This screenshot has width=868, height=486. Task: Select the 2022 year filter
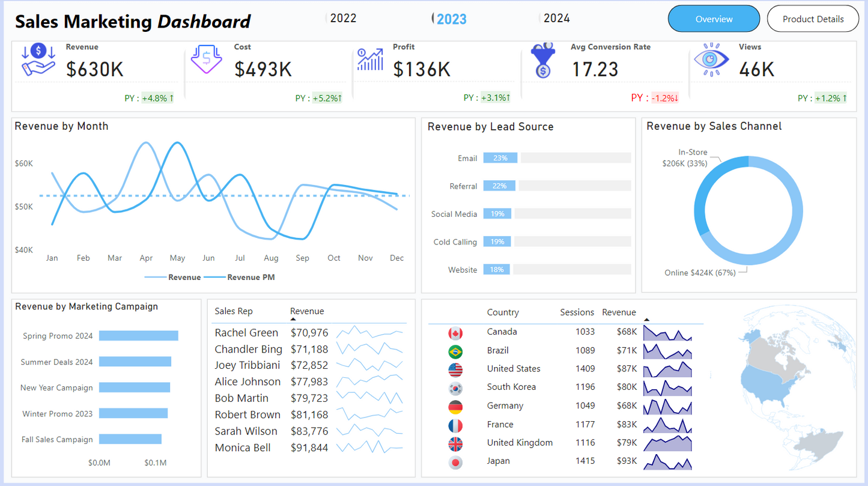(343, 19)
